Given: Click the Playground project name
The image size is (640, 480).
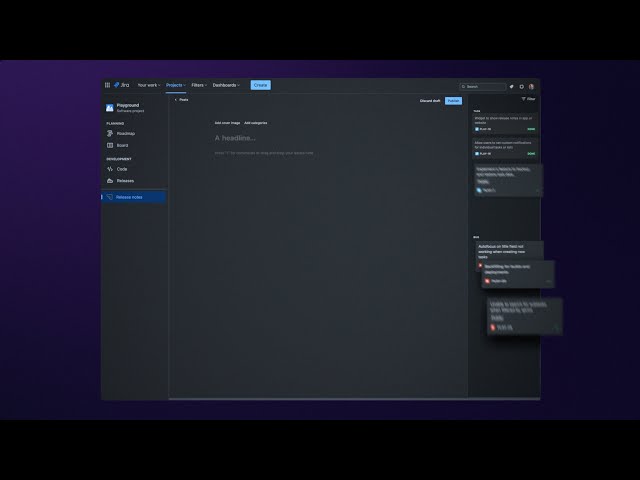Looking at the screenshot, I should pos(128,105).
